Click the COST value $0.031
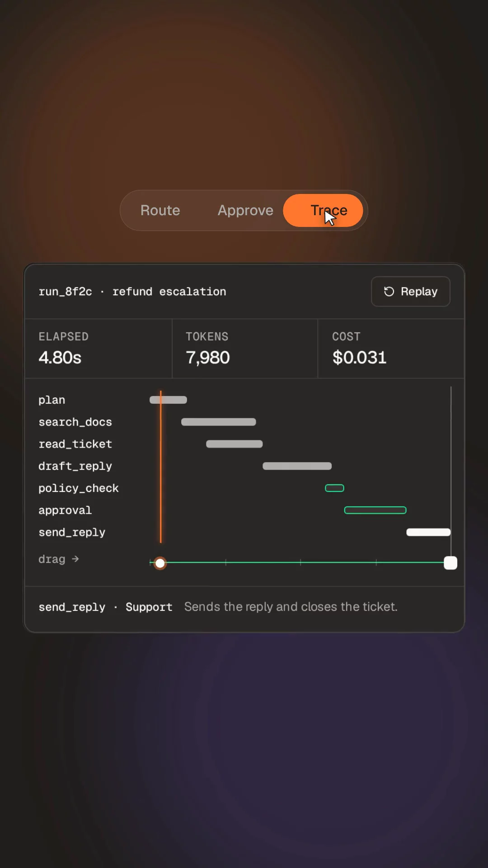Screen dimensions: 488x868 pos(359,358)
